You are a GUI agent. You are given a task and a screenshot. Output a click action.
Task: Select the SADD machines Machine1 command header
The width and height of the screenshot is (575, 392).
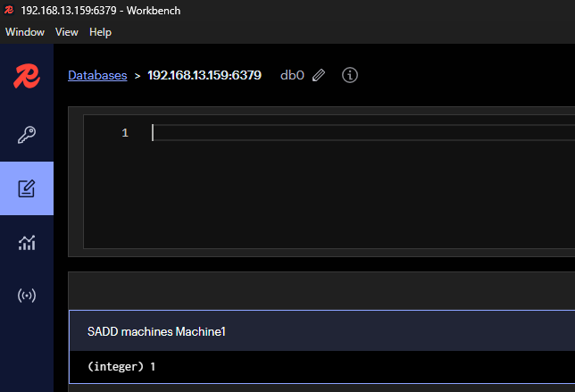tap(322, 331)
